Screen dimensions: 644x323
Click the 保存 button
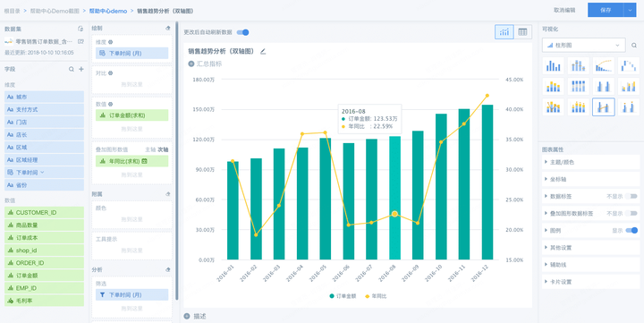click(x=606, y=10)
